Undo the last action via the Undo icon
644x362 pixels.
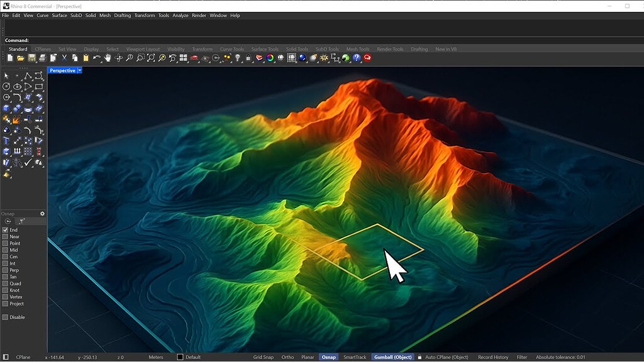coord(97,58)
